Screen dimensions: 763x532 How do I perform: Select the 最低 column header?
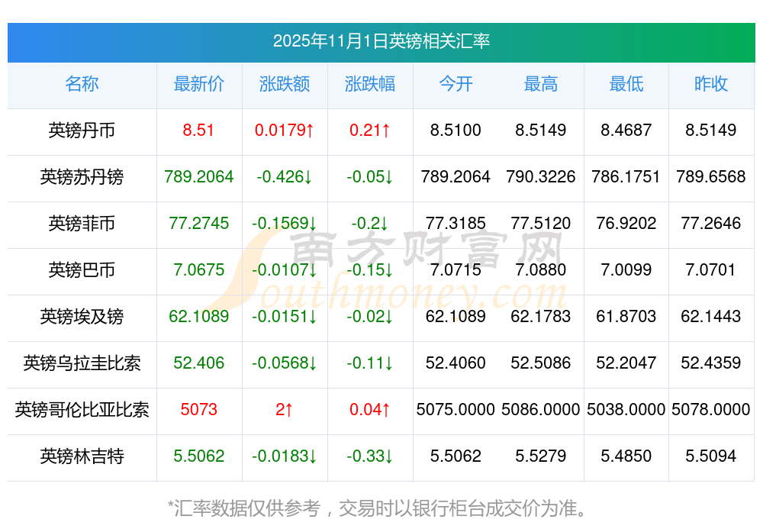click(x=626, y=85)
